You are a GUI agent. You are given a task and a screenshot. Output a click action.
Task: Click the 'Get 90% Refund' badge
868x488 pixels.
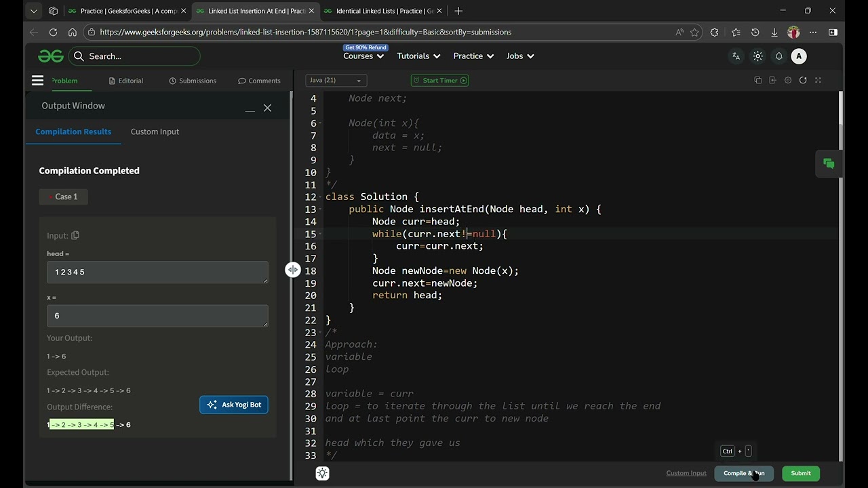coord(366,47)
